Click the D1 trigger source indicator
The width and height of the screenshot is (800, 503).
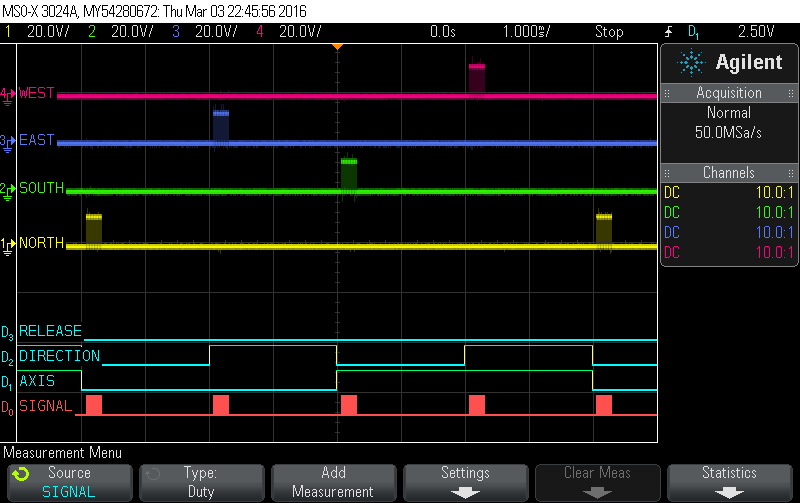click(x=695, y=32)
